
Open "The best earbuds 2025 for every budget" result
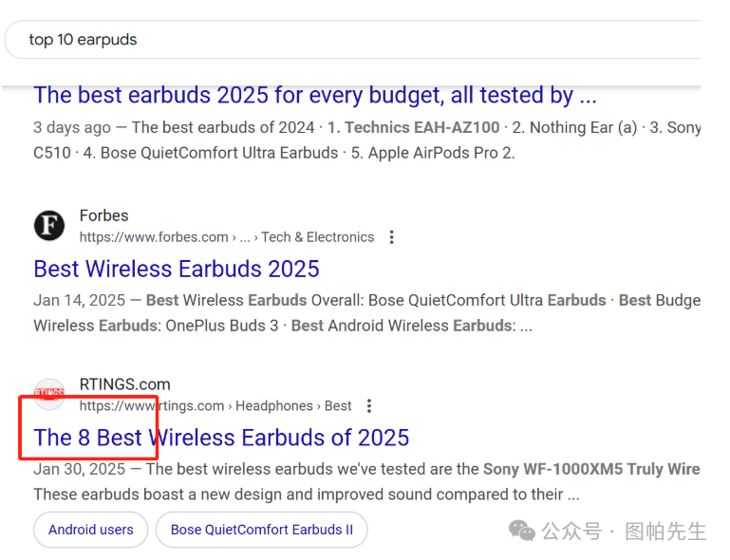[315, 96]
